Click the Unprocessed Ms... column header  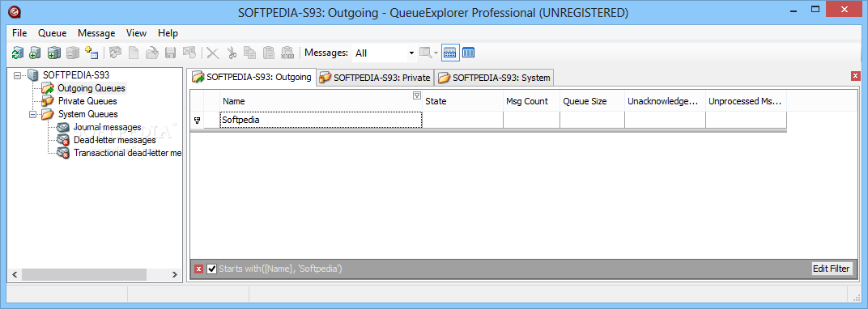coord(747,101)
